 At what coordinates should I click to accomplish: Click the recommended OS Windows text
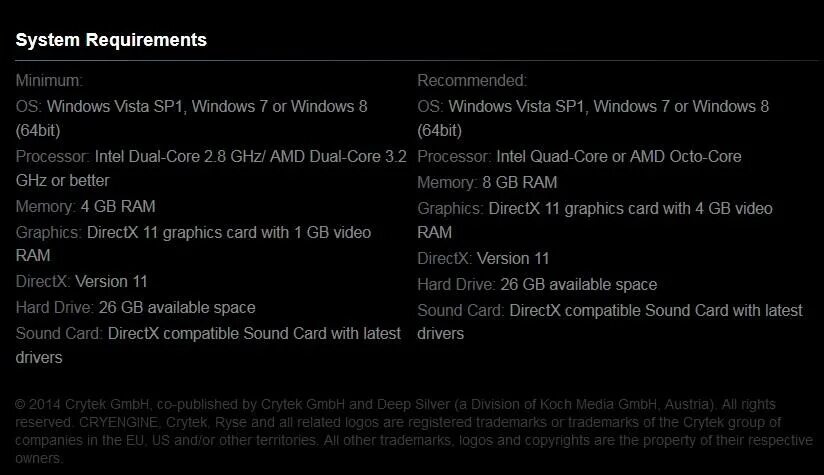tap(593, 118)
